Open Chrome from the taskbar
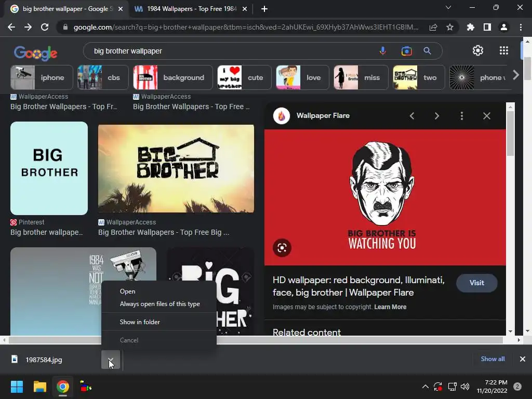This screenshot has height=399, width=532. [x=63, y=387]
